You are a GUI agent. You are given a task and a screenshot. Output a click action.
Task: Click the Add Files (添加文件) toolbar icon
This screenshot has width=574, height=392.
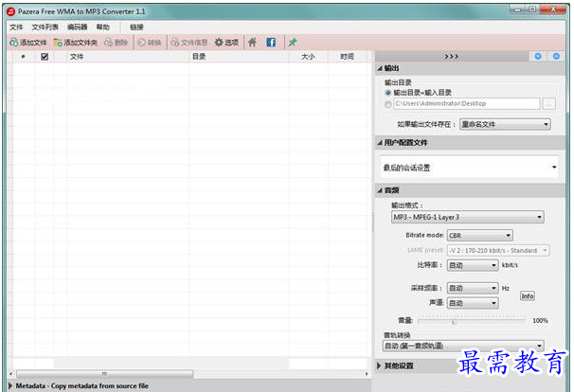[x=13, y=43]
